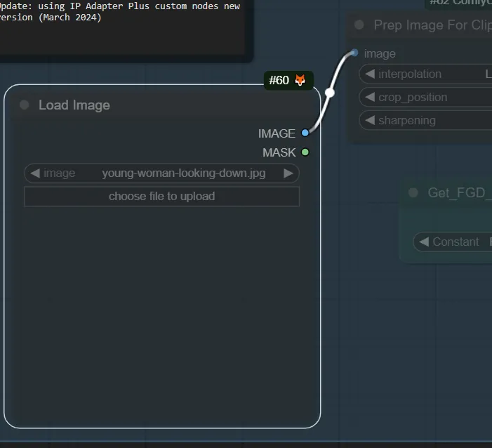Click left arrow of interpolation widget
Screen dimensions: 492x448
[x=371, y=74]
